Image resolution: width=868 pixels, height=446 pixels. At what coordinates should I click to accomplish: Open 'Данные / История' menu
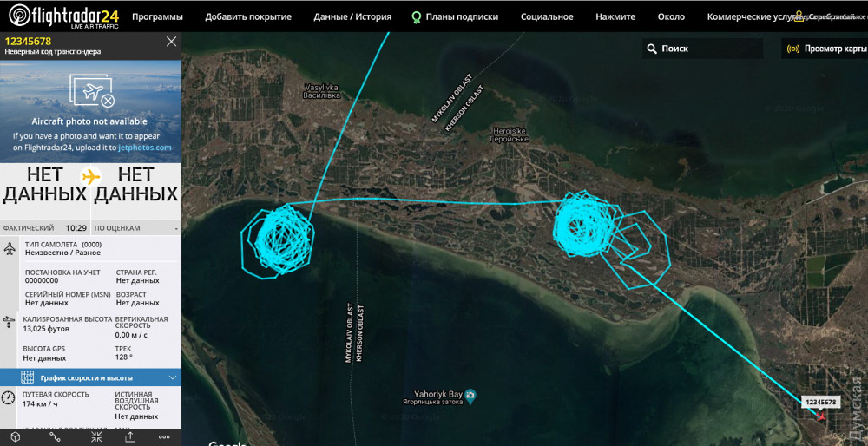tap(352, 16)
